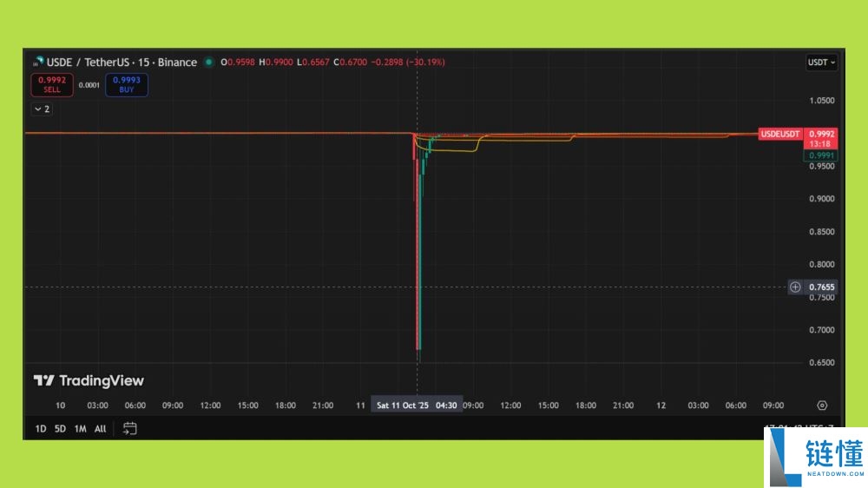This screenshot has width=868, height=488.
Task: Expand the collapsed indicators legend
Action: pos(41,109)
